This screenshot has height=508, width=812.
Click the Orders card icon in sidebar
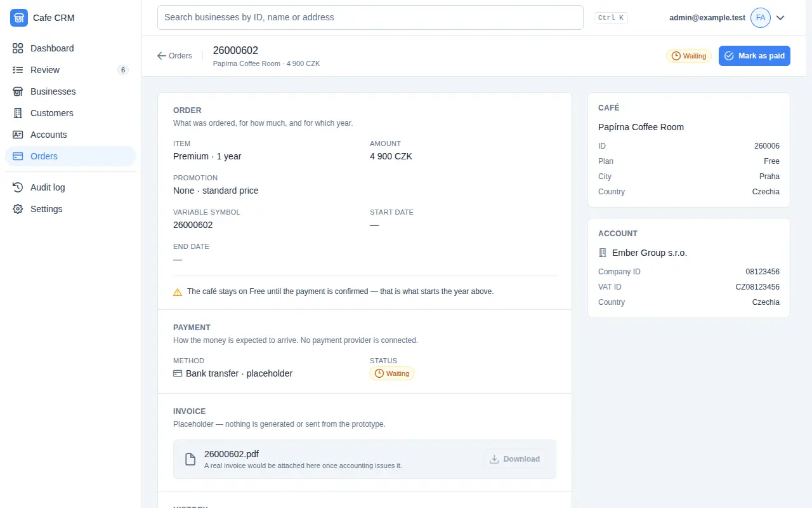[18, 156]
